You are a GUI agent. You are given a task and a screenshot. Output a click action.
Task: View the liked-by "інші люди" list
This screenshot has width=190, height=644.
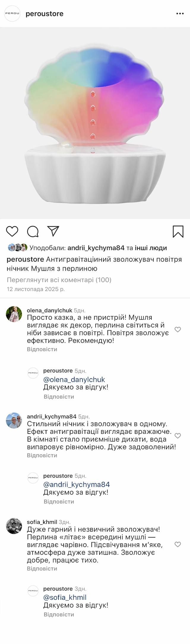pyautogui.click(x=151, y=248)
